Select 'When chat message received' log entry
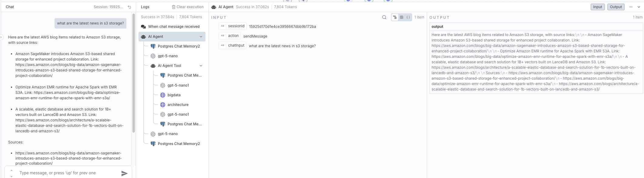The image size is (644, 178). click(x=172, y=27)
